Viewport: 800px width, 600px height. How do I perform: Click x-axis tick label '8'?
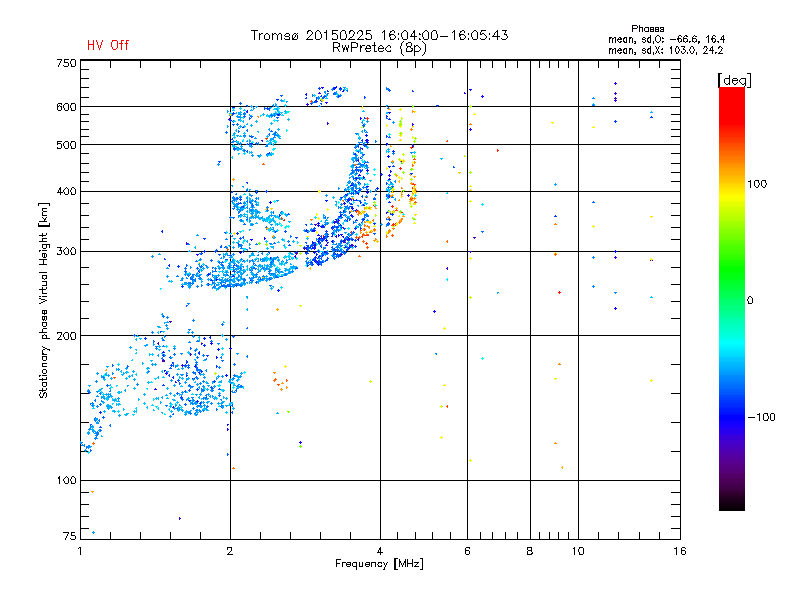pos(530,551)
